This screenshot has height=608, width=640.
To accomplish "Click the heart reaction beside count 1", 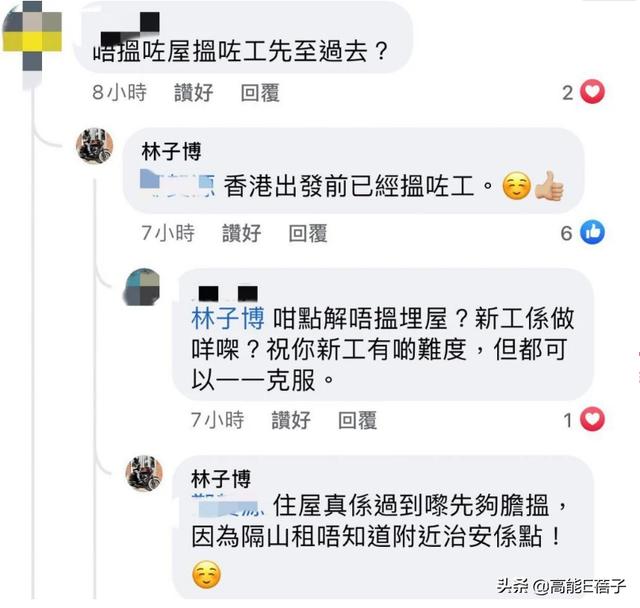I will pos(592,419).
